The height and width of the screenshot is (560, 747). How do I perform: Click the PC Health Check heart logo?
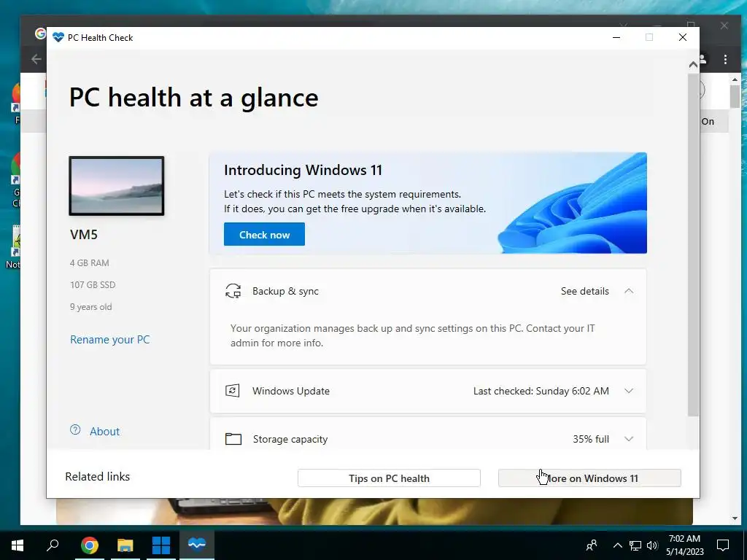coord(58,37)
